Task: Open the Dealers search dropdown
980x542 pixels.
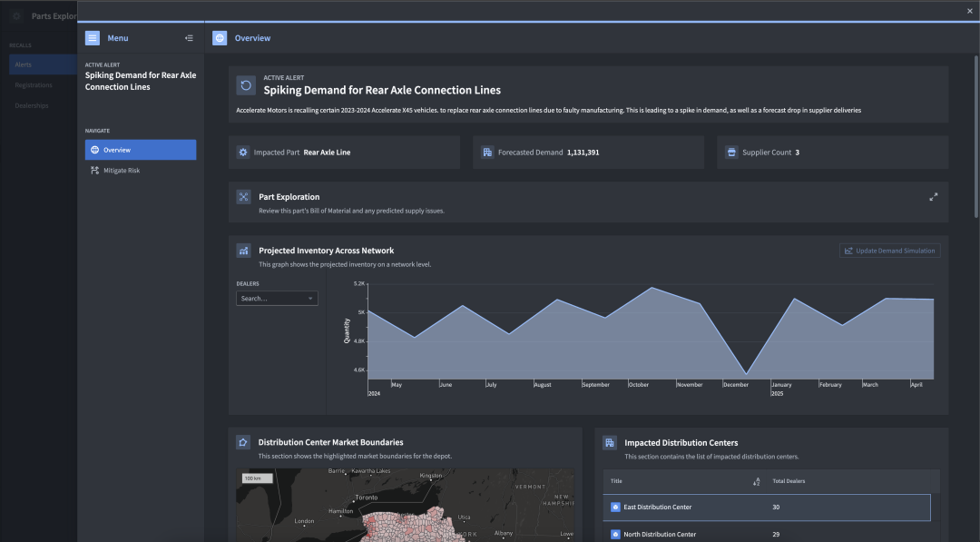Action: [x=277, y=298]
